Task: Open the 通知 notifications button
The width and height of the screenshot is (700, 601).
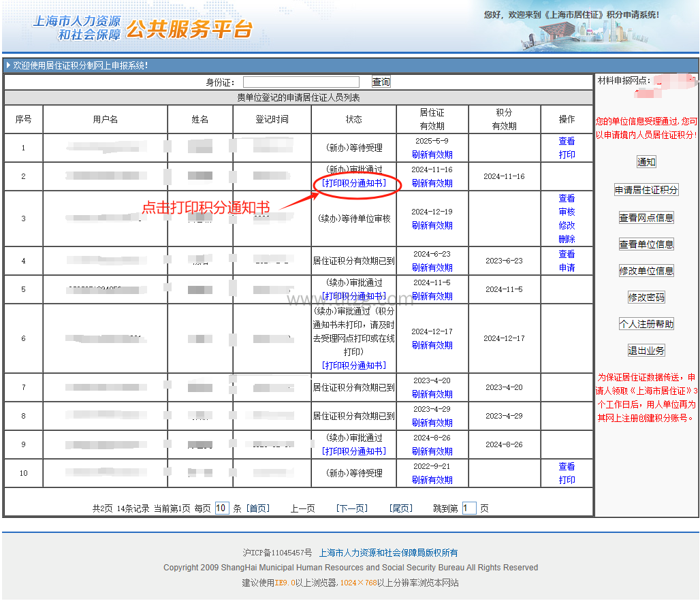Action: pyautogui.click(x=646, y=162)
